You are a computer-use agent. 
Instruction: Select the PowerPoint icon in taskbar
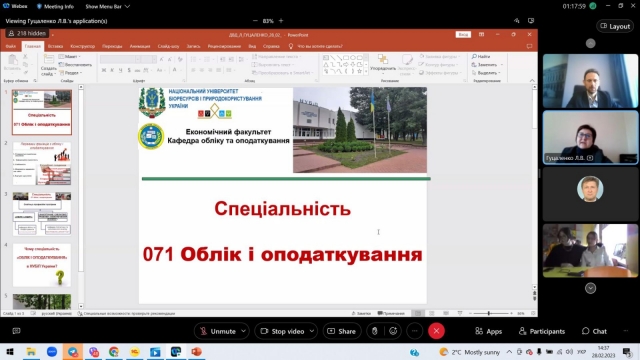click(x=196, y=352)
